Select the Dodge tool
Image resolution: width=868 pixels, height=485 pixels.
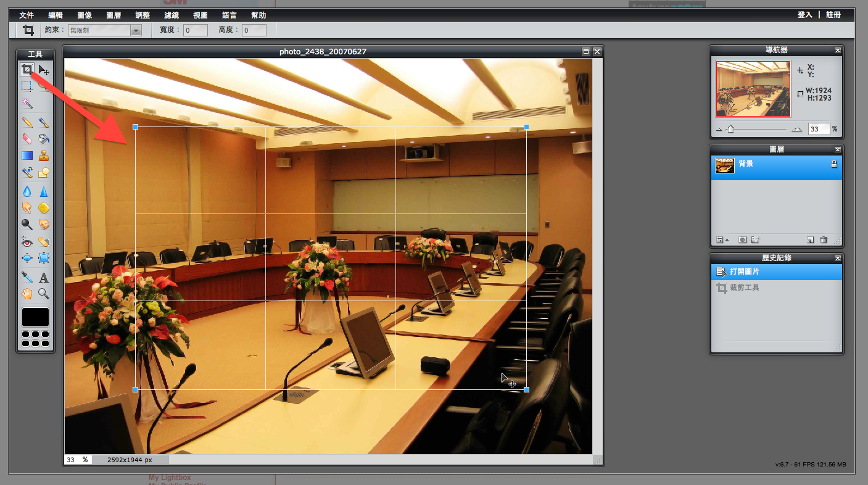[x=27, y=225]
